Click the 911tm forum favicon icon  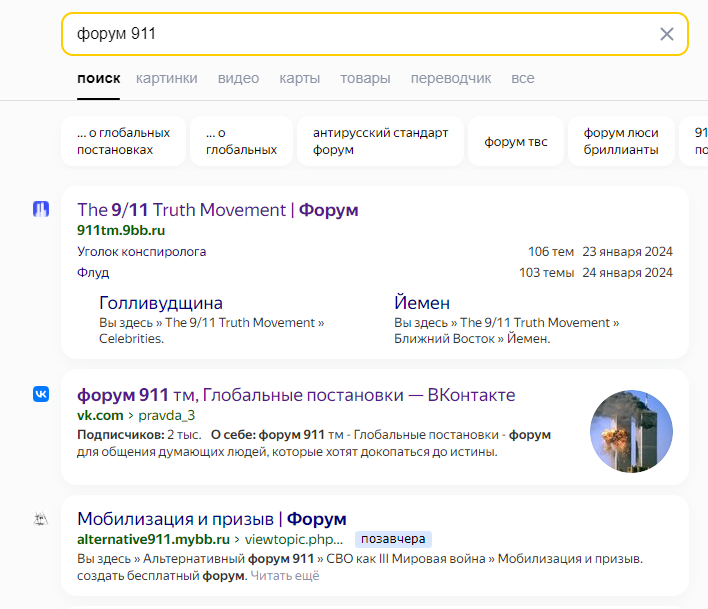point(41,209)
